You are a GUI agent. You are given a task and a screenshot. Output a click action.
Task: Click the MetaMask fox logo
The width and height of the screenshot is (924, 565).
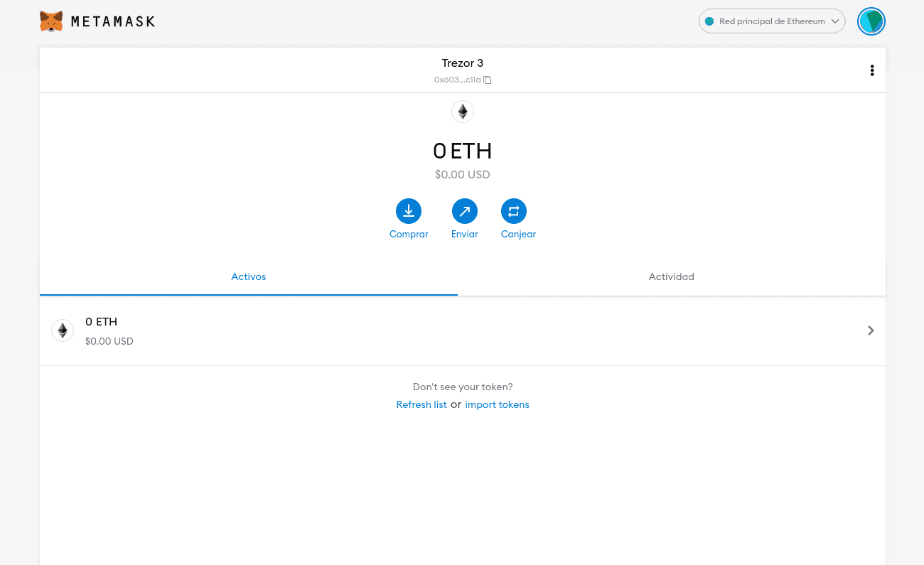[51, 21]
